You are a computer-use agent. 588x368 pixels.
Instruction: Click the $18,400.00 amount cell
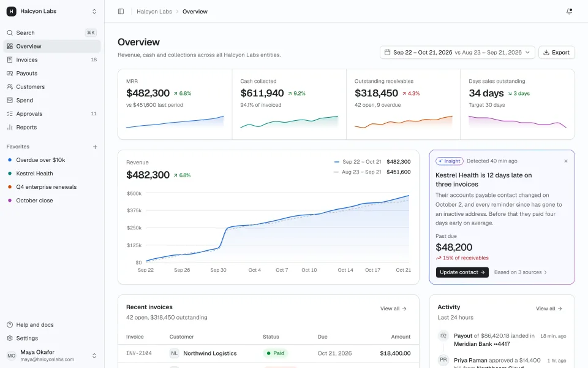(x=395, y=353)
